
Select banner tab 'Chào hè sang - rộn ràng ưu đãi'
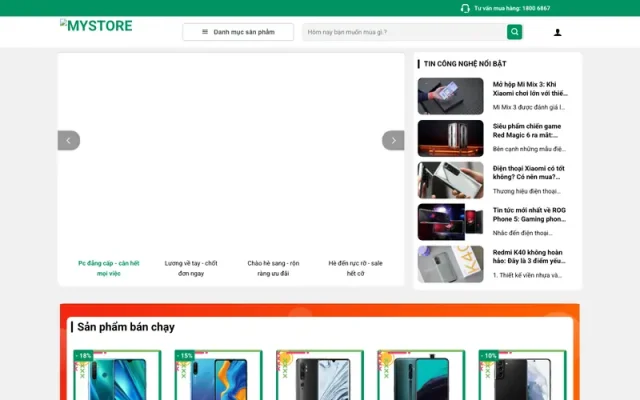click(273, 268)
